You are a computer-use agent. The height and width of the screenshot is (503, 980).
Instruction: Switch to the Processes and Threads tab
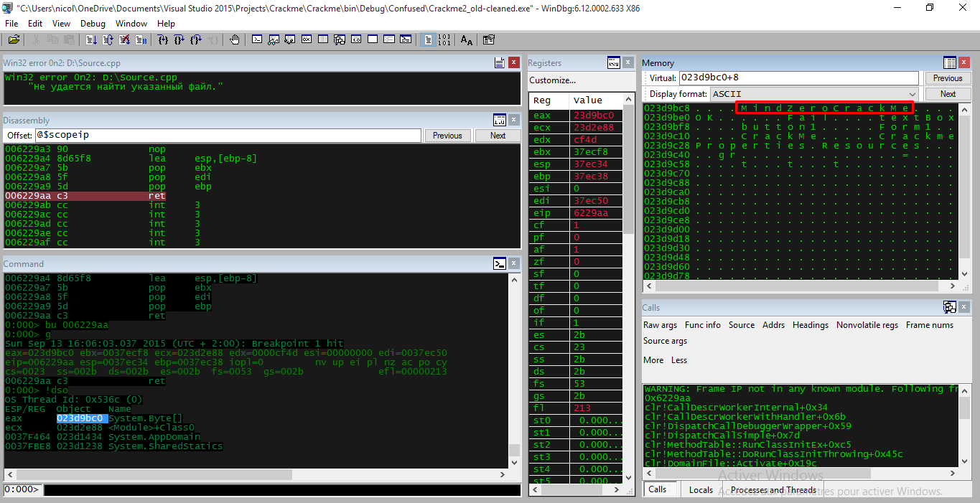tap(773, 490)
